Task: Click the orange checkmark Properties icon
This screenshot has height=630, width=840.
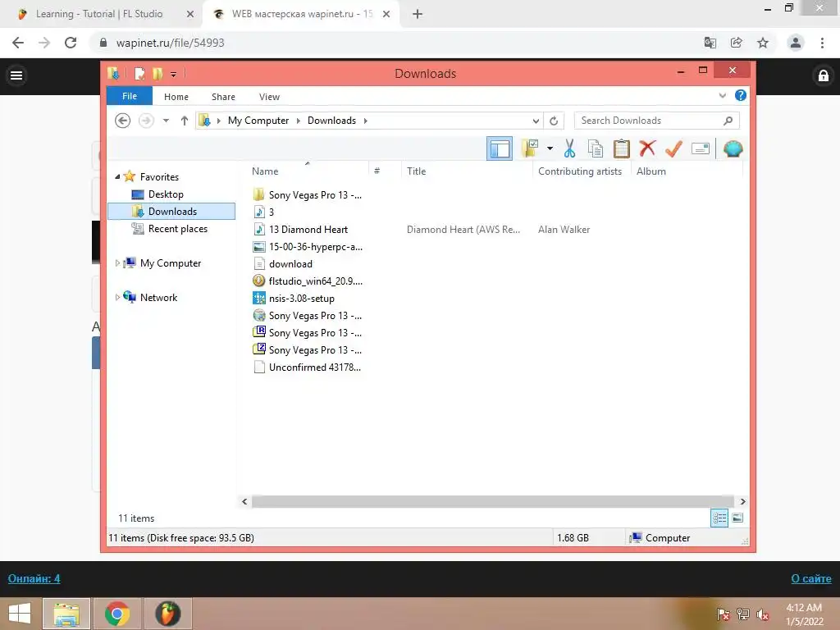Action: (x=673, y=148)
